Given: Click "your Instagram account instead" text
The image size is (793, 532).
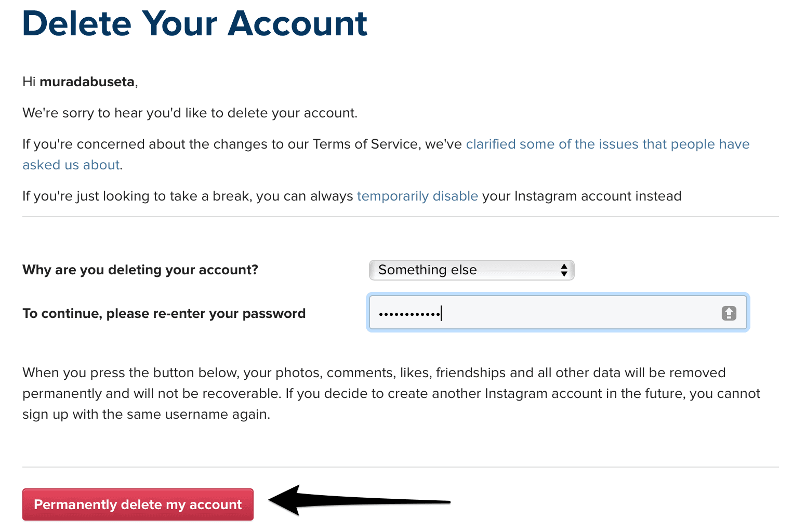Looking at the screenshot, I should point(581,196).
